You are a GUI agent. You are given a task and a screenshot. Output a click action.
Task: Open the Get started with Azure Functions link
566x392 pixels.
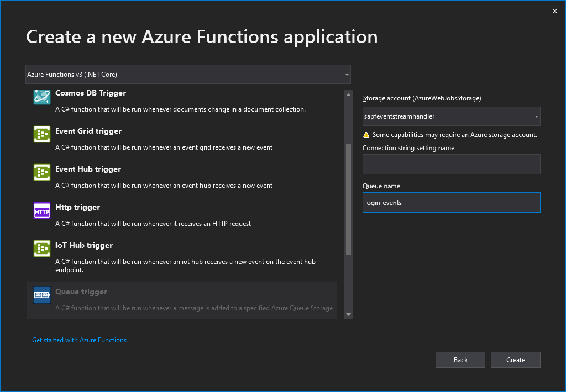pos(80,340)
